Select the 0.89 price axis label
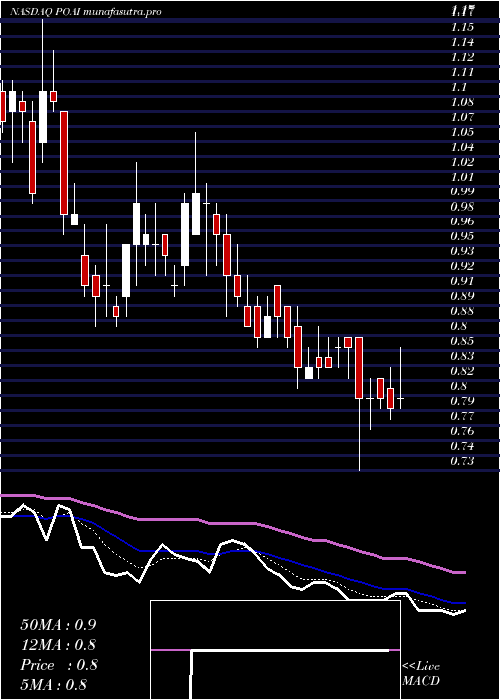The image size is (500, 700). (462, 296)
